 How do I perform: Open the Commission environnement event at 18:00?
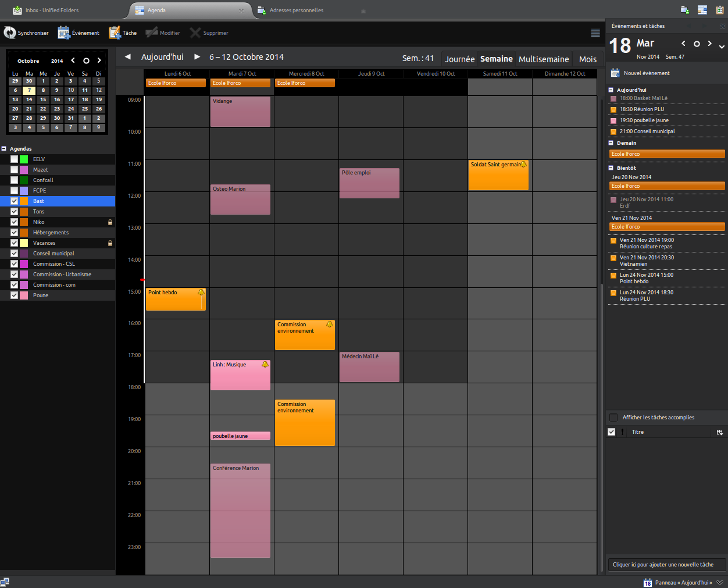pyautogui.click(x=305, y=423)
